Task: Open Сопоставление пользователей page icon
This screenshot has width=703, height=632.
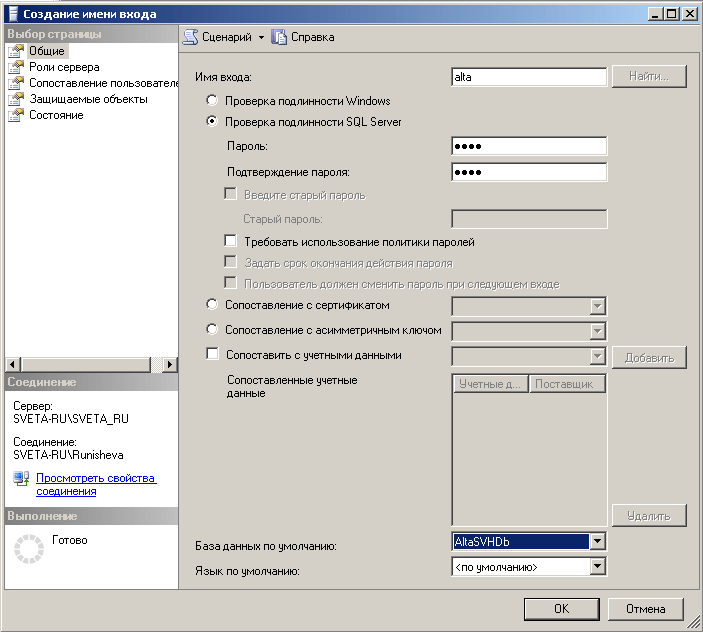Action: coord(16,83)
